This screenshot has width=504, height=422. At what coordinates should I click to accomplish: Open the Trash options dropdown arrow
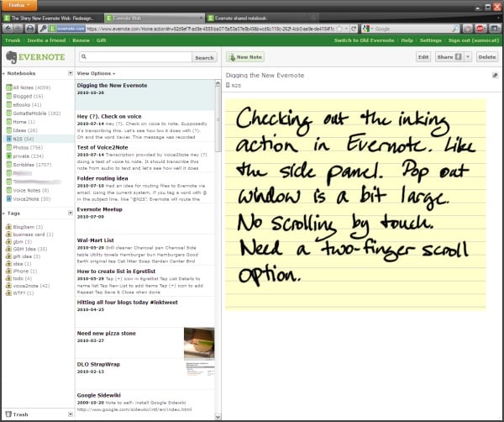71,414
